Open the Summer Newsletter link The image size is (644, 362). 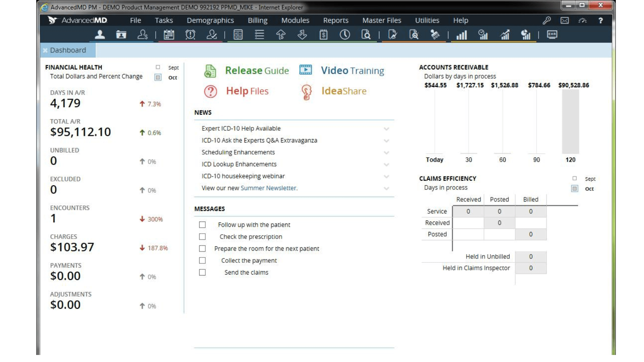(268, 188)
